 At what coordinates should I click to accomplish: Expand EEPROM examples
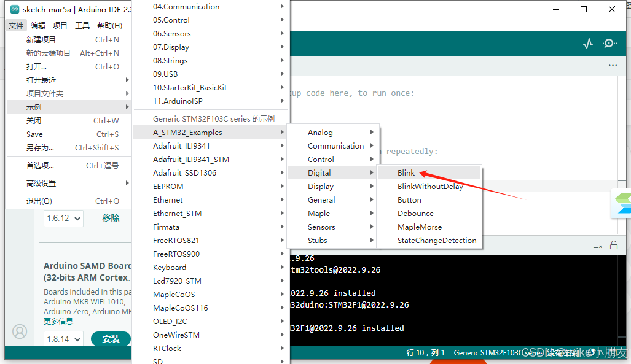211,186
